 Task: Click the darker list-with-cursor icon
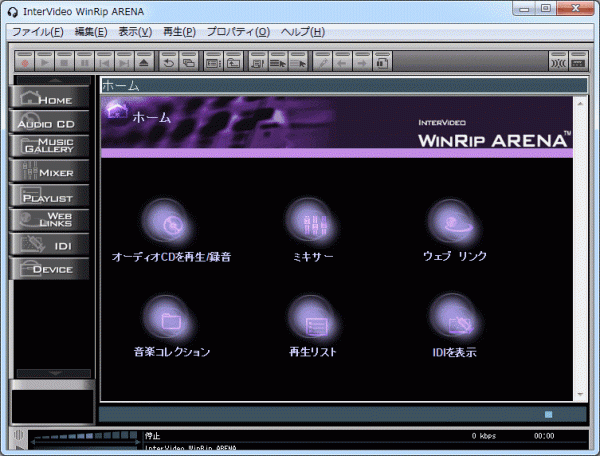[x=278, y=62]
